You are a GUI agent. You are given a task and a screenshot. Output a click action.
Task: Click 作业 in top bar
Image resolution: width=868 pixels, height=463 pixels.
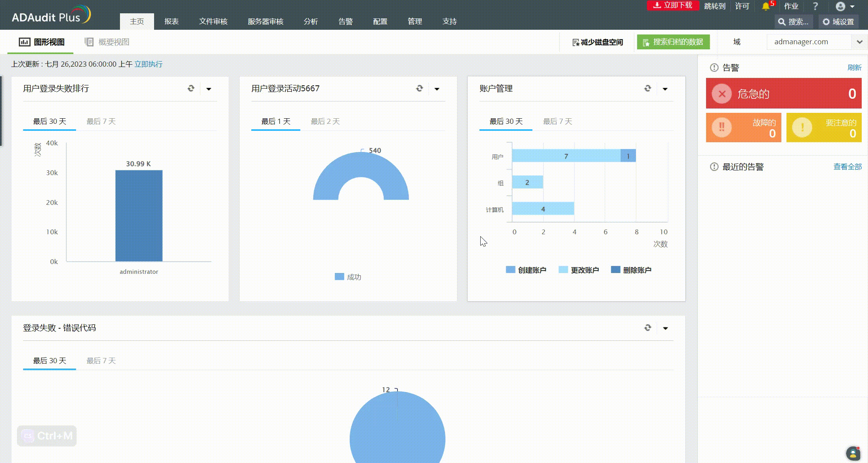791,6
